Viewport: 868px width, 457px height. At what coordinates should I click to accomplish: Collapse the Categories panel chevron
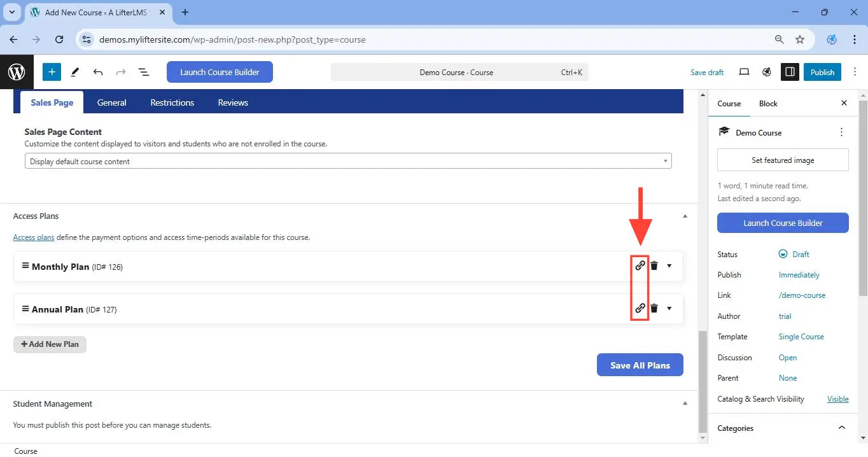[x=841, y=428]
